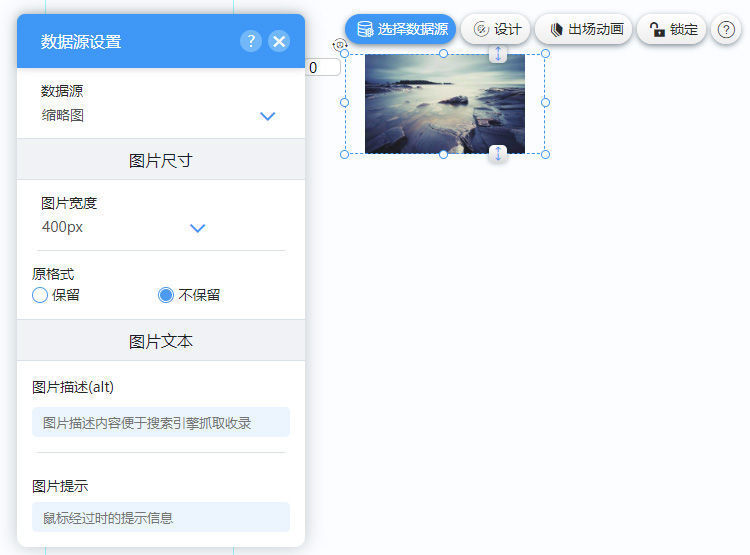
Task: Open the 设计 toolbar option
Action: pos(496,29)
